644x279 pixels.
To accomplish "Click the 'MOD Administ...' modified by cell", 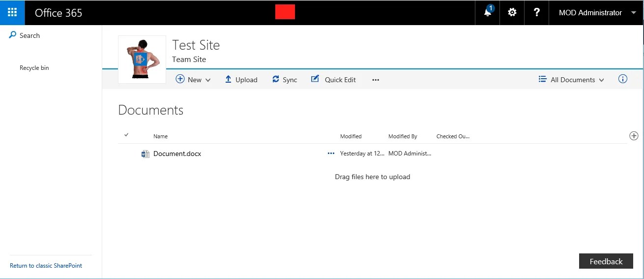I will (x=410, y=154).
